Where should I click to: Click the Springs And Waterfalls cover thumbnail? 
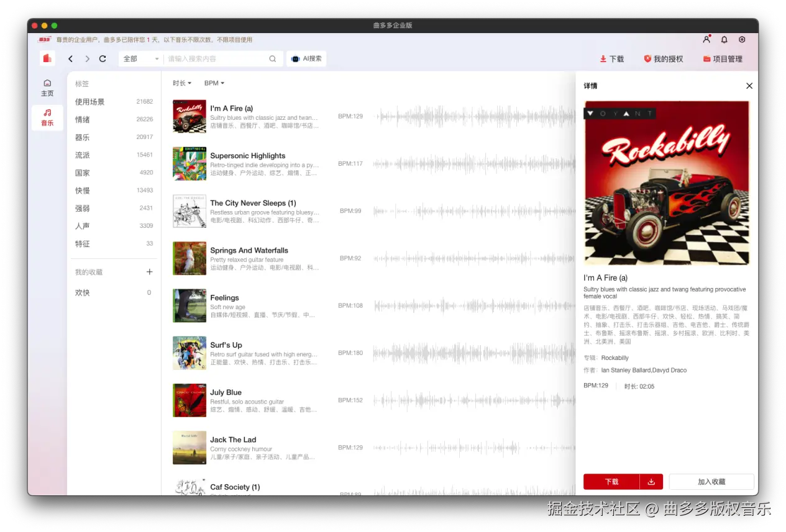(x=190, y=258)
